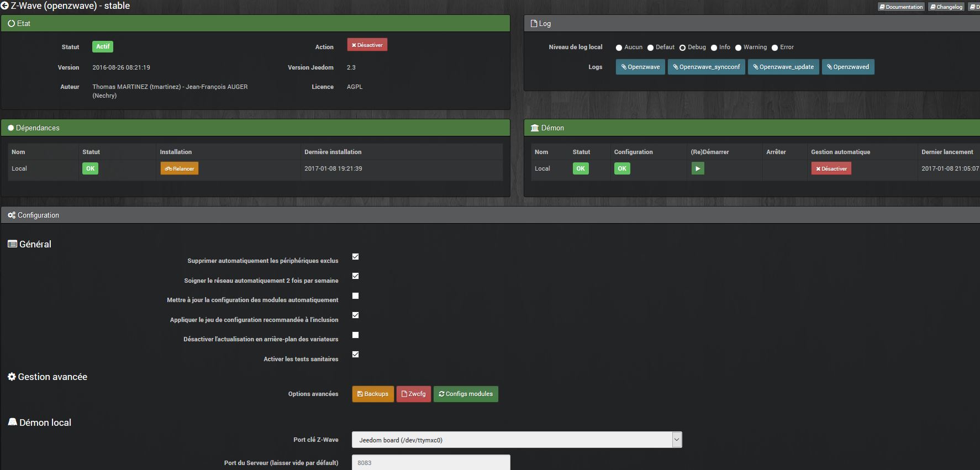Image resolution: width=980 pixels, height=470 pixels.
Task: Click the Log panel file icon
Action: click(x=534, y=24)
